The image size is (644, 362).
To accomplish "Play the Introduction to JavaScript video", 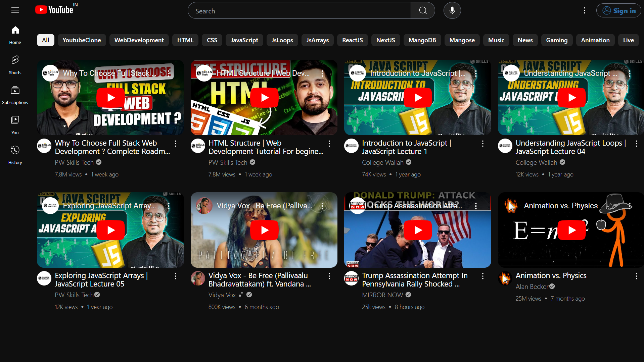I will pos(418,98).
